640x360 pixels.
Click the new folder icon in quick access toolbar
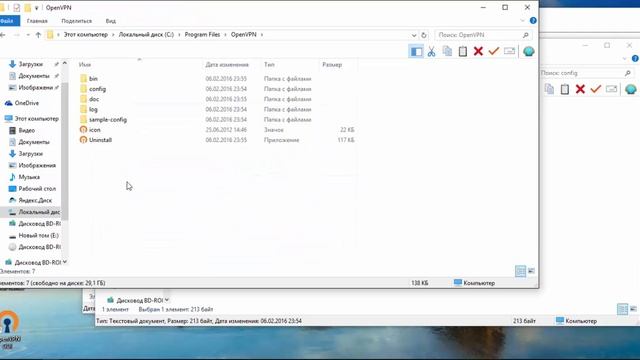[x=28, y=8]
